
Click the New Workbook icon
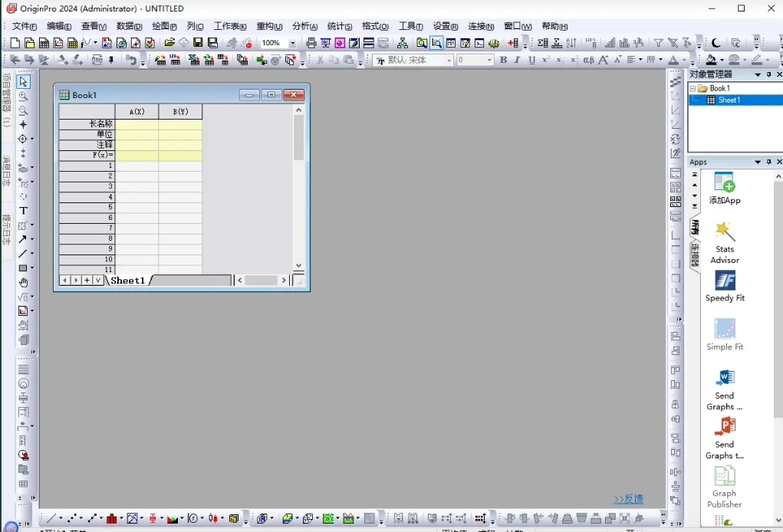[44, 43]
